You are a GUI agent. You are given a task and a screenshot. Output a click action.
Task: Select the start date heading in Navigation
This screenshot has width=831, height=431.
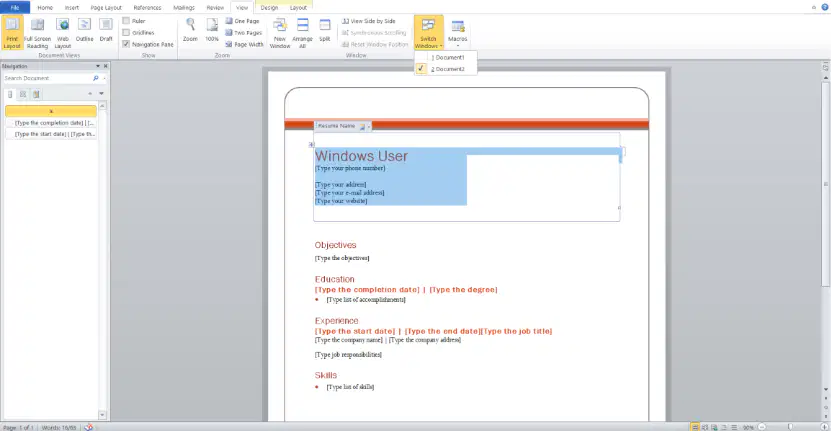(x=51, y=134)
